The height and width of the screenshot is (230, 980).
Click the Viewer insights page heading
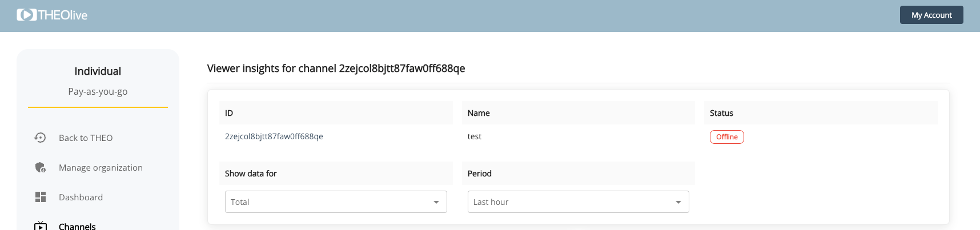click(336, 68)
